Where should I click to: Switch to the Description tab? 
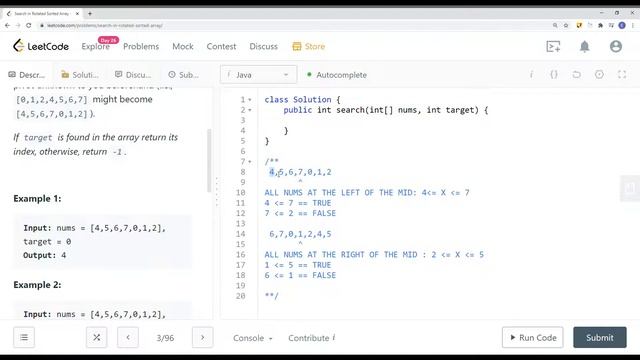pyautogui.click(x=27, y=75)
